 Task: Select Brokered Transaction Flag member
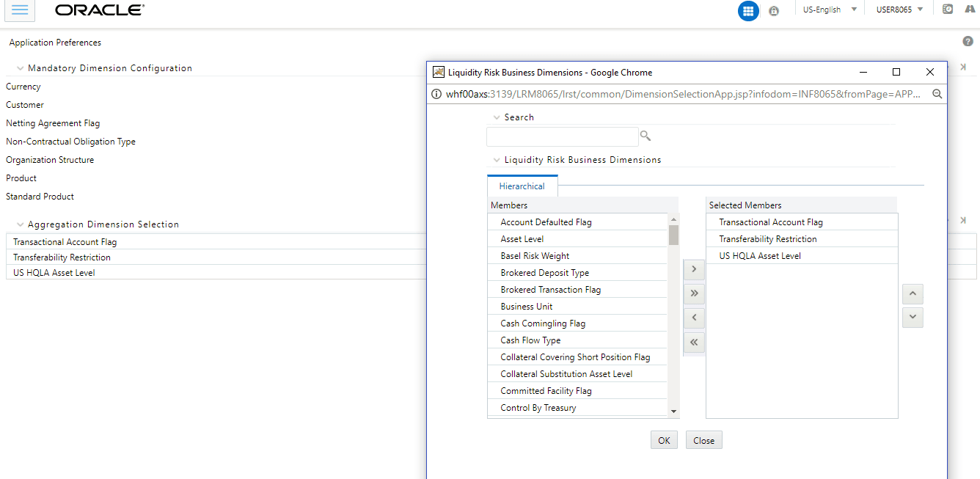click(577, 290)
